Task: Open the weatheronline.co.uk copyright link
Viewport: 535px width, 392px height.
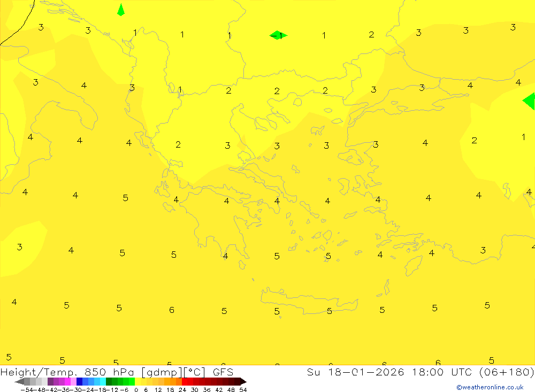Action: coord(490,387)
